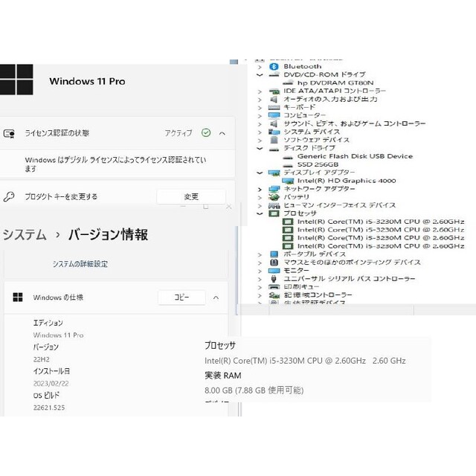The height and width of the screenshot is (476, 476).
Task: Expand the ネットワーク アダプター node
Action: (260, 190)
